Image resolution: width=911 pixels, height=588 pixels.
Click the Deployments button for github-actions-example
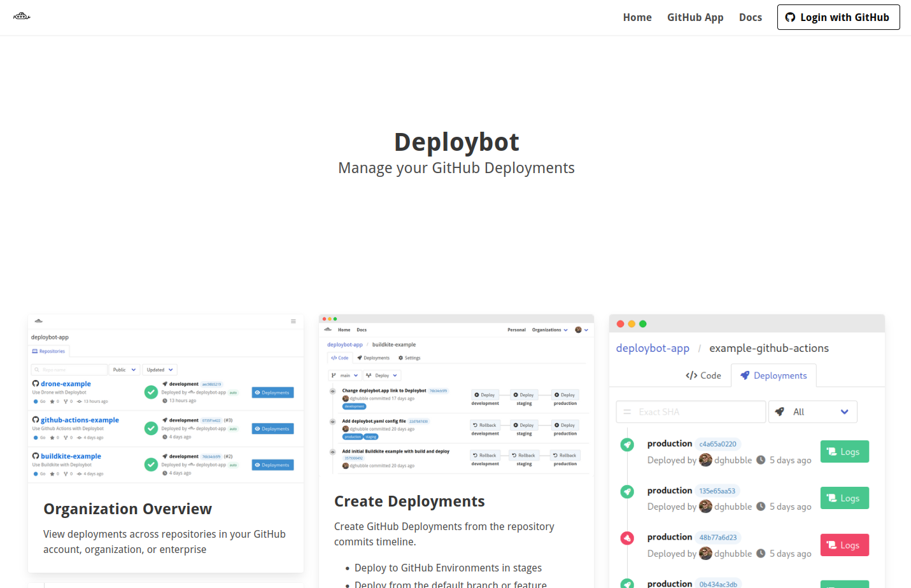272,429
